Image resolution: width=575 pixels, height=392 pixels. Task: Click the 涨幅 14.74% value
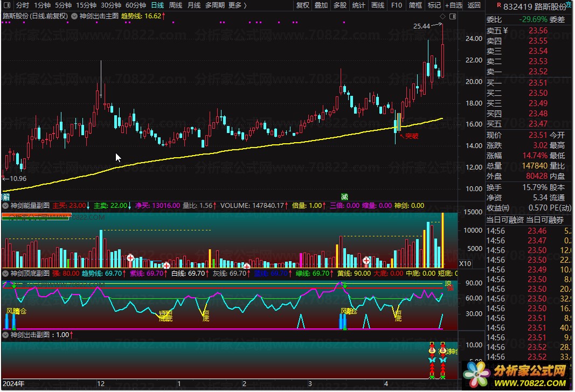(535, 156)
